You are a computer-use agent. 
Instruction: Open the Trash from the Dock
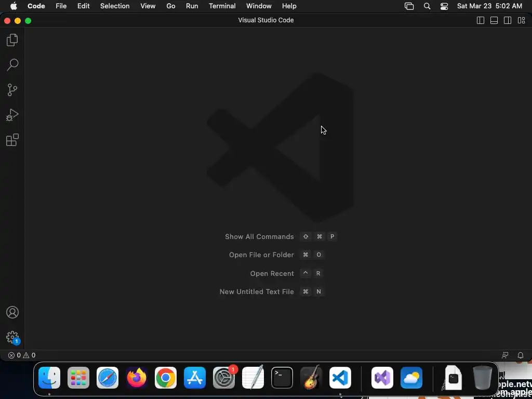coord(483,378)
